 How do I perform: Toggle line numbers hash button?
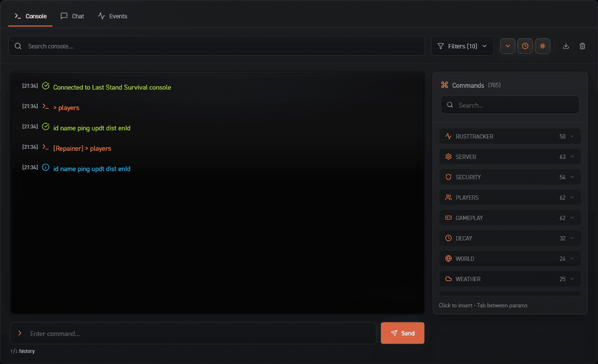coord(542,46)
